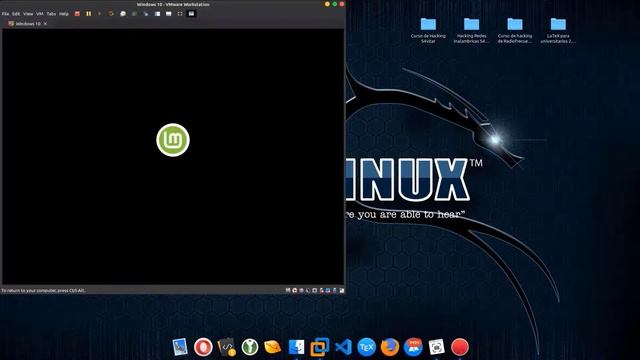Launch Firefox from the dock

tap(390, 347)
